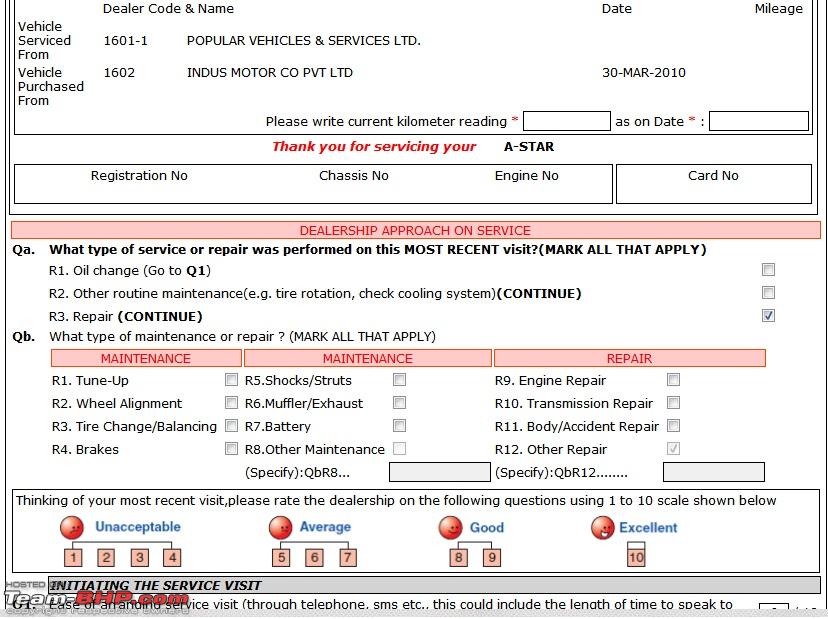Click 'INDUS MOTOR CO PVT LTD' dealer name

point(270,72)
